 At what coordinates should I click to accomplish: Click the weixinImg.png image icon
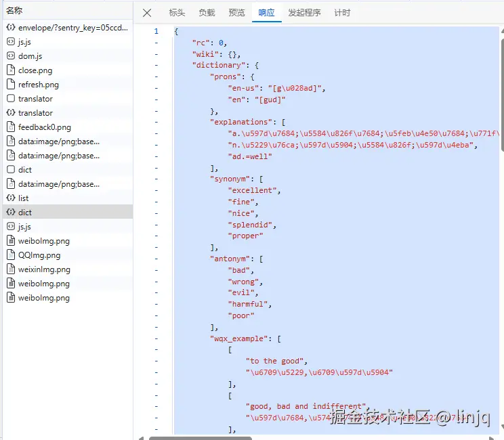click(11, 269)
